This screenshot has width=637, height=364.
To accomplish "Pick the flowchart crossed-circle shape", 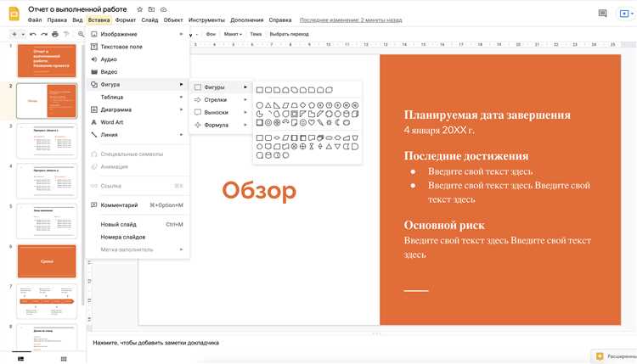I will (294, 147).
